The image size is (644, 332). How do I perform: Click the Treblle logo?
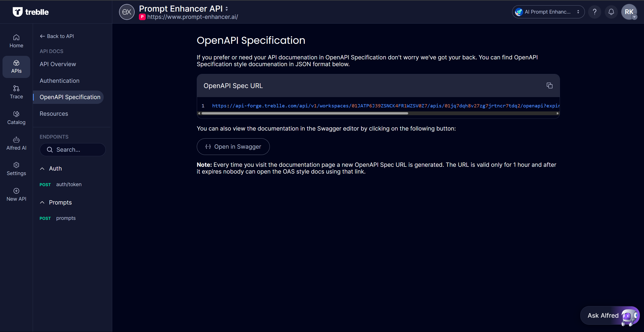coord(31,12)
